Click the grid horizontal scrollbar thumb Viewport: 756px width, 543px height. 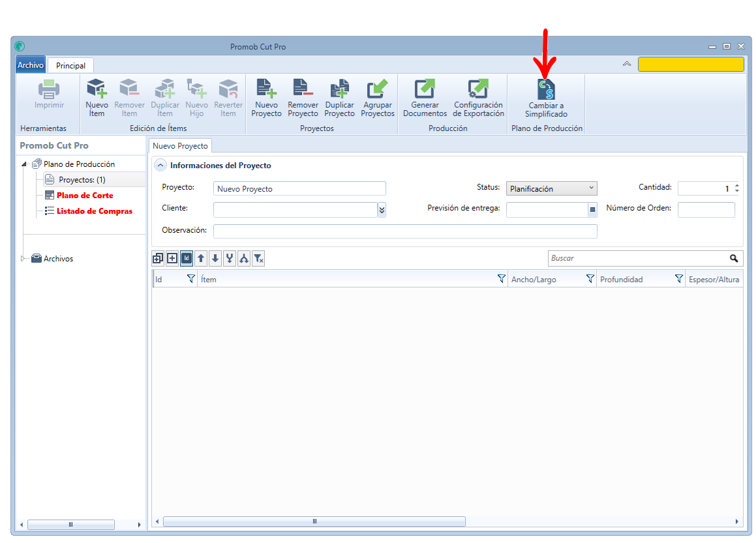coord(314,521)
